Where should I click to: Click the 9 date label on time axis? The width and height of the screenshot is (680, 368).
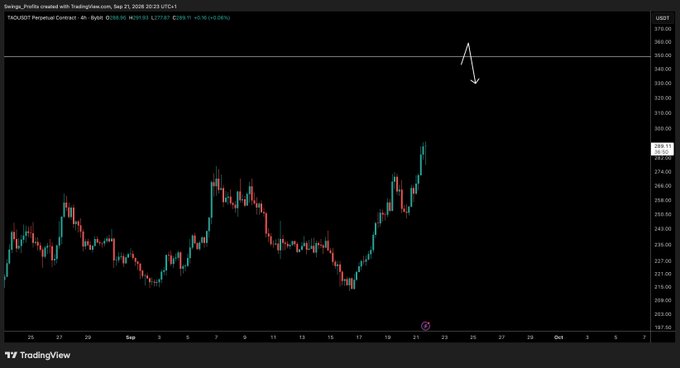point(245,337)
